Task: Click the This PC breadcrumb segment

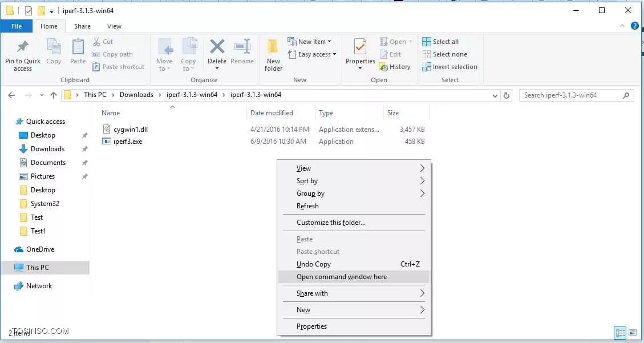Action: (x=95, y=95)
